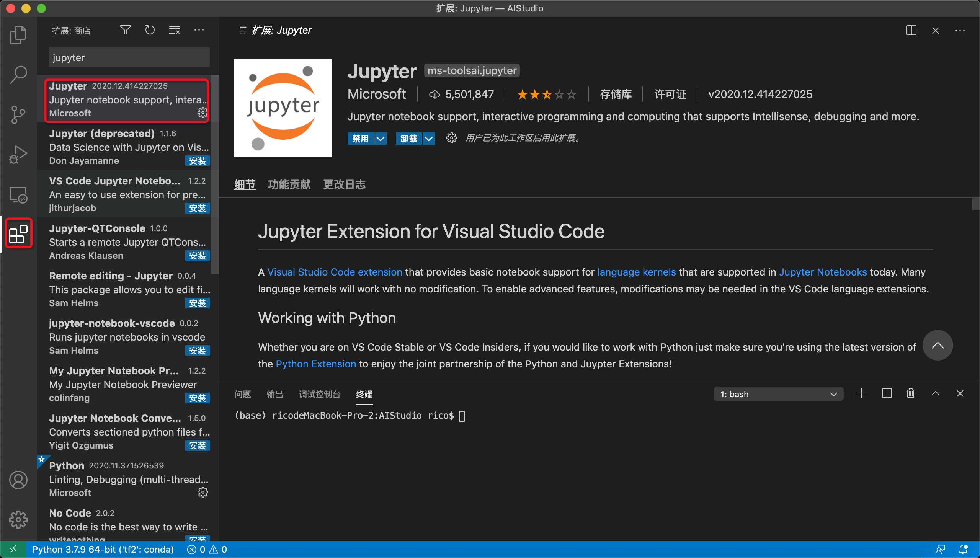
Task: Open the 存储库 repository link
Action: (616, 94)
